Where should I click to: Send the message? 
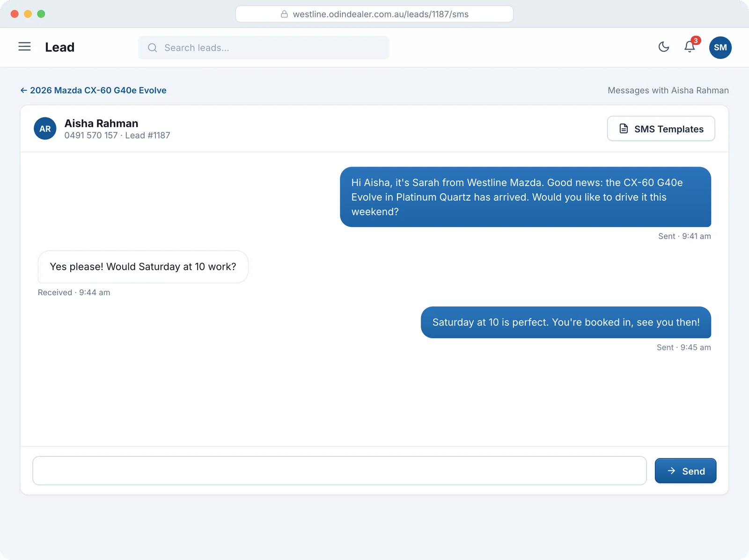pyautogui.click(x=685, y=471)
